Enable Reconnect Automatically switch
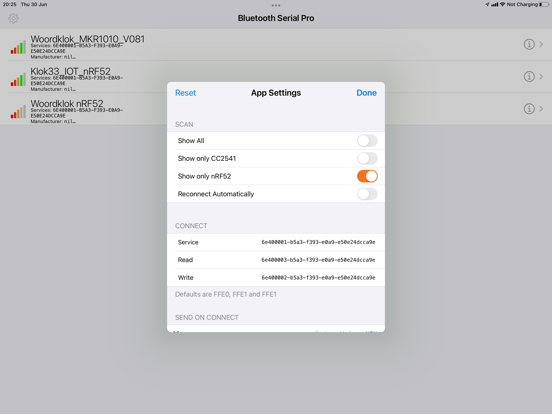This screenshot has height=414, width=552. (367, 194)
